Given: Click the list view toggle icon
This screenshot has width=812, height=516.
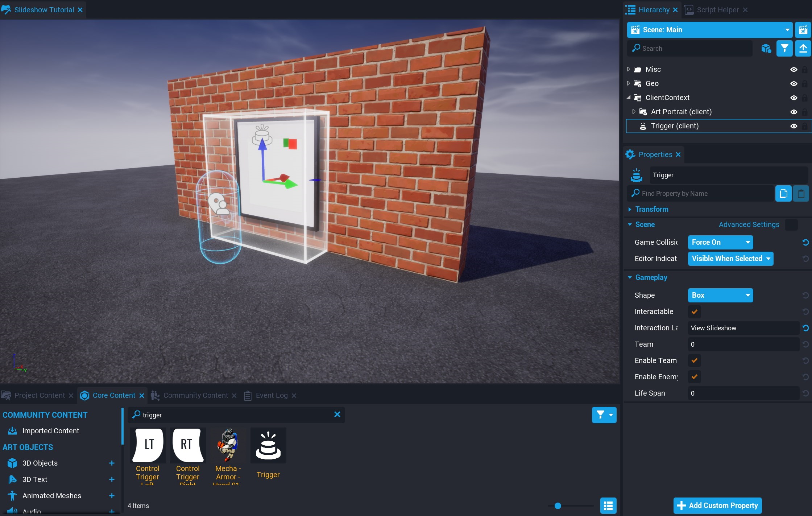Looking at the screenshot, I should coord(608,505).
